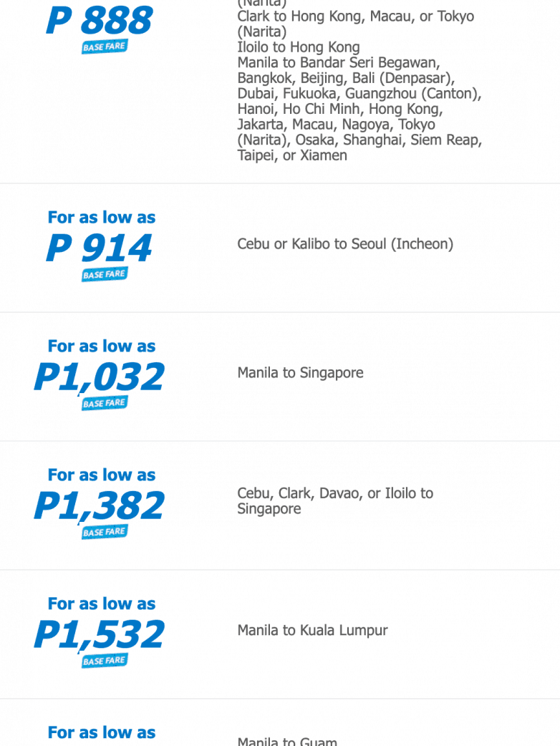Click the BASE FARE badge under P 888

click(x=105, y=47)
